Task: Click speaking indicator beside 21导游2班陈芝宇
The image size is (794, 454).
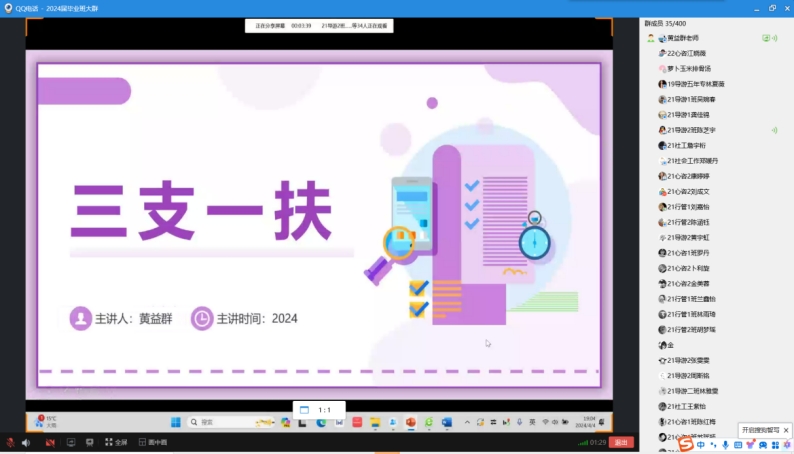Action: coord(774,130)
